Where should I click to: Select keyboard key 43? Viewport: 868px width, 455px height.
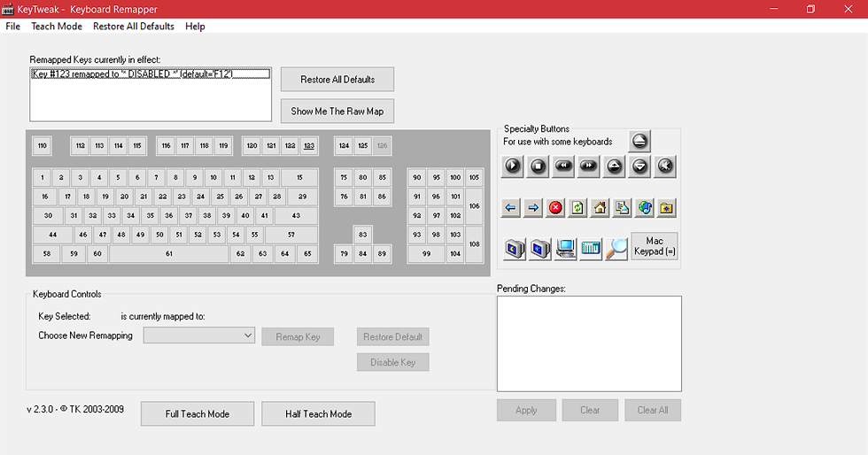[296, 215]
